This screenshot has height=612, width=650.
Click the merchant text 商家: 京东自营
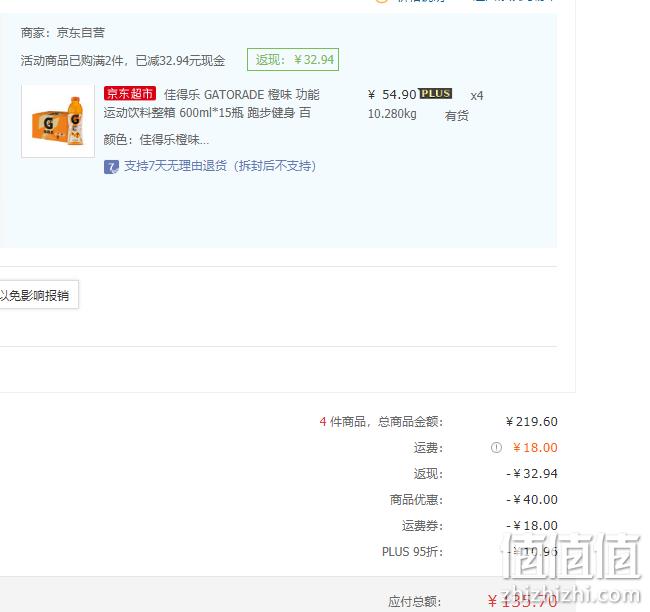point(63,32)
